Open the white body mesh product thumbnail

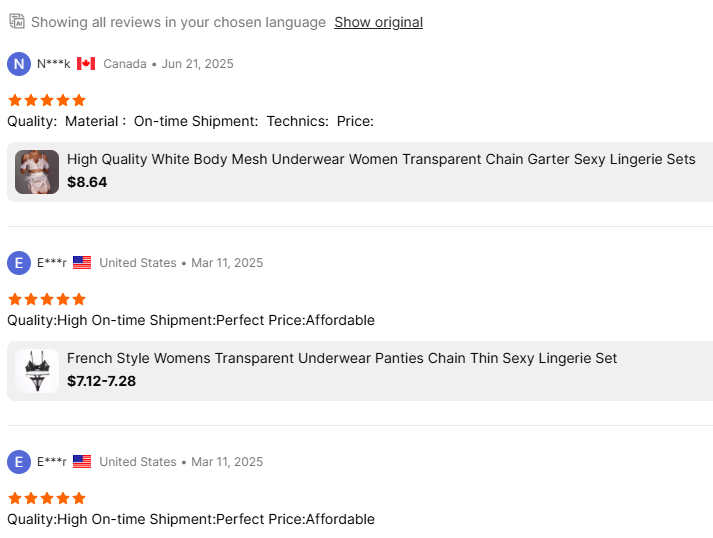pyautogui.click(x=37, y=171)
